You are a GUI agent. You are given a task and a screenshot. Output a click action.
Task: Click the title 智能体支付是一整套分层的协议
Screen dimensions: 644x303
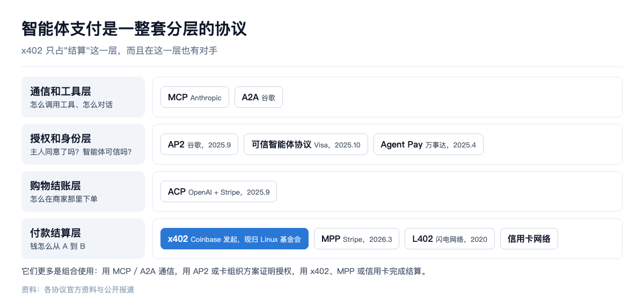click(134, 28)
